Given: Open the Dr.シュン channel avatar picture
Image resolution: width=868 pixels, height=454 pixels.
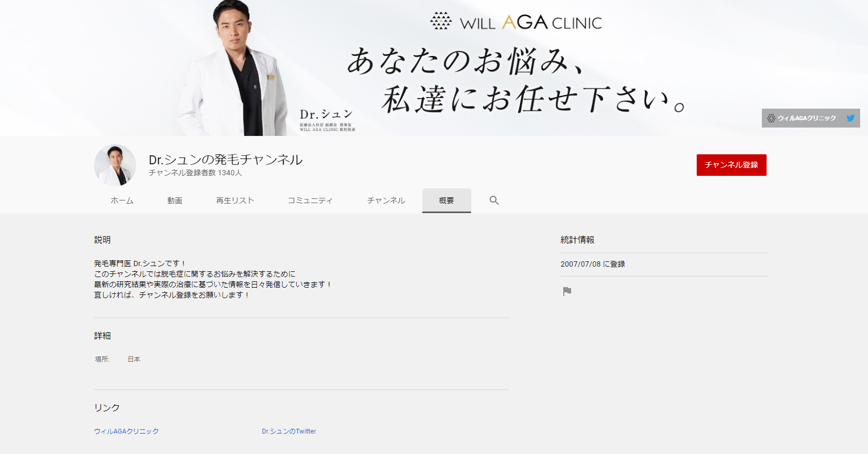Looking at the screenshot, I should pyautogui.click(x=115, y=165).
